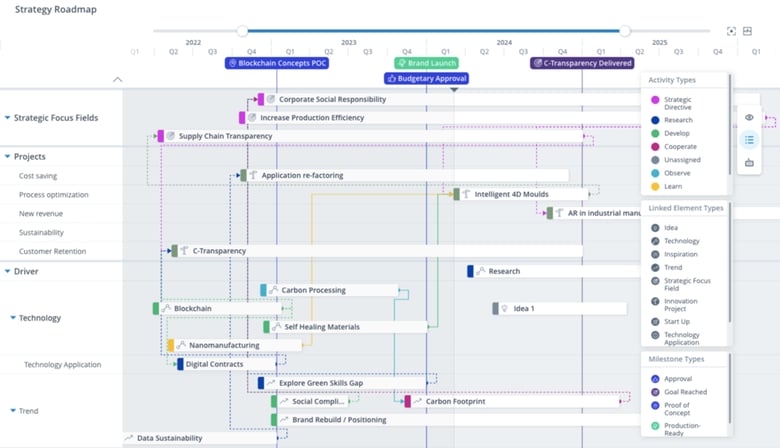Click the Technology linked element icon
Image resolution: width=780 pixels, height=448 pixels.
[x=655, y=241]
